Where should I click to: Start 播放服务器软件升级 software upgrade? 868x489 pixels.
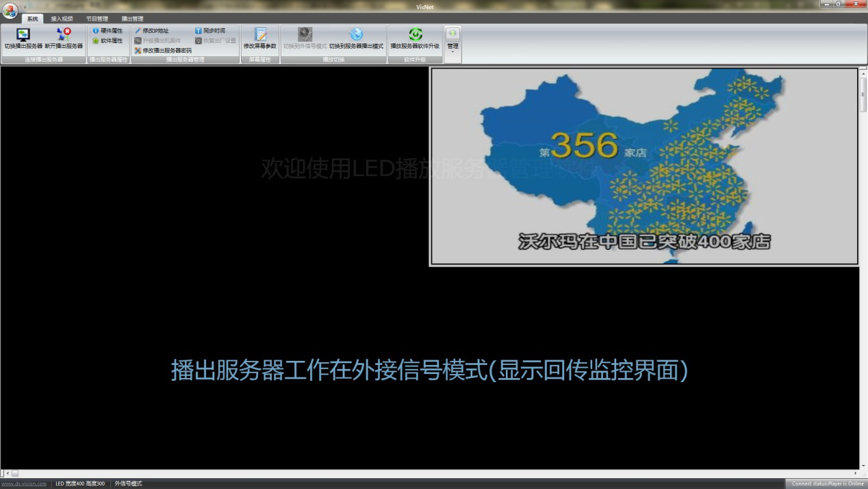tap(414, 40)
